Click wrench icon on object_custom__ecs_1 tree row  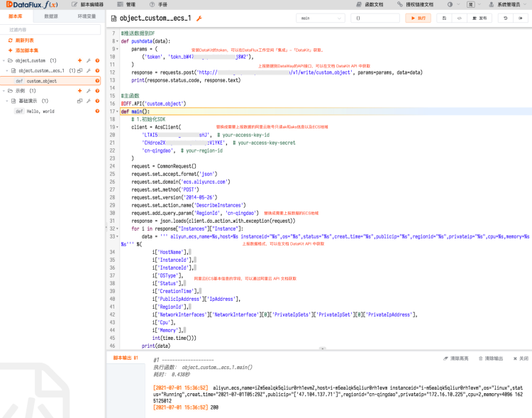89,71
